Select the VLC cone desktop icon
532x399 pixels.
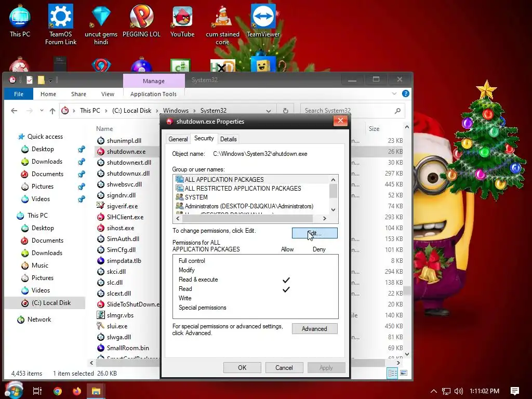pos(222,24)
